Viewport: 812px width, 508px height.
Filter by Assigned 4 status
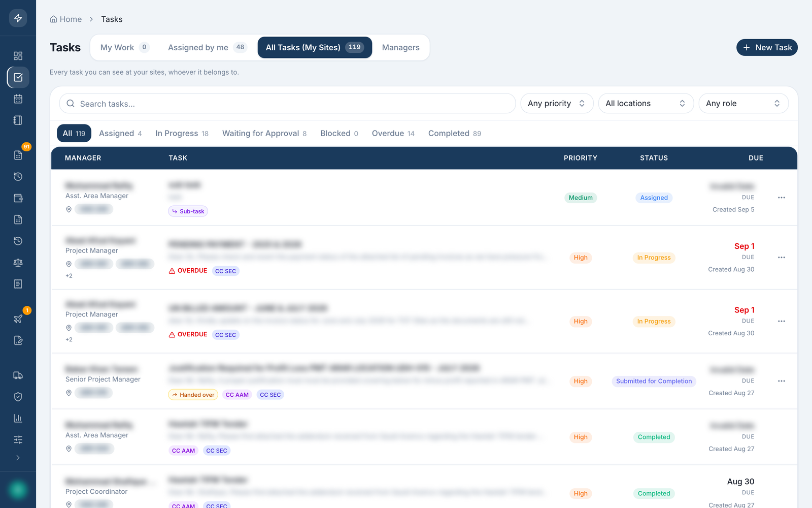pyautogui.click(x=120, y=133)
